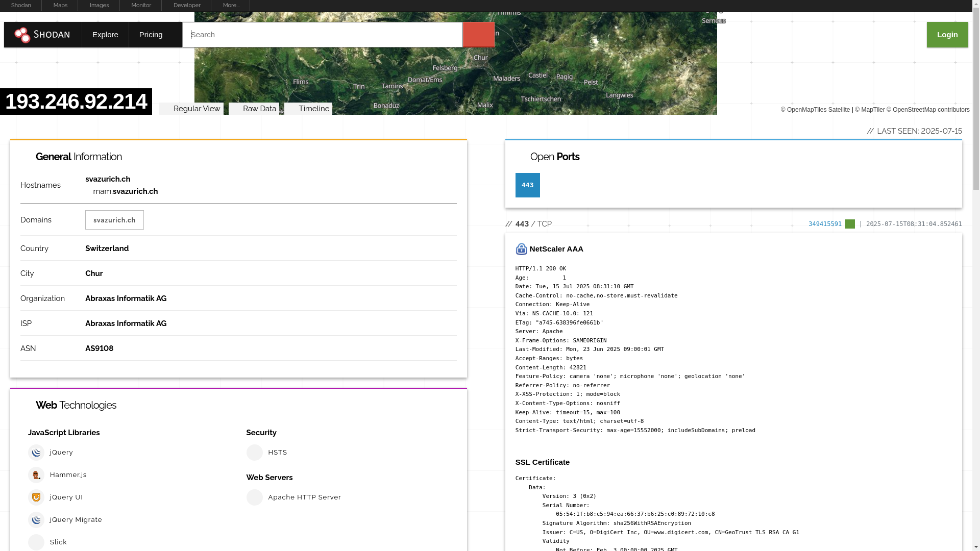Open Developer in the top bar
Viewport: 980px width, 551px height.
click(187, 5)
